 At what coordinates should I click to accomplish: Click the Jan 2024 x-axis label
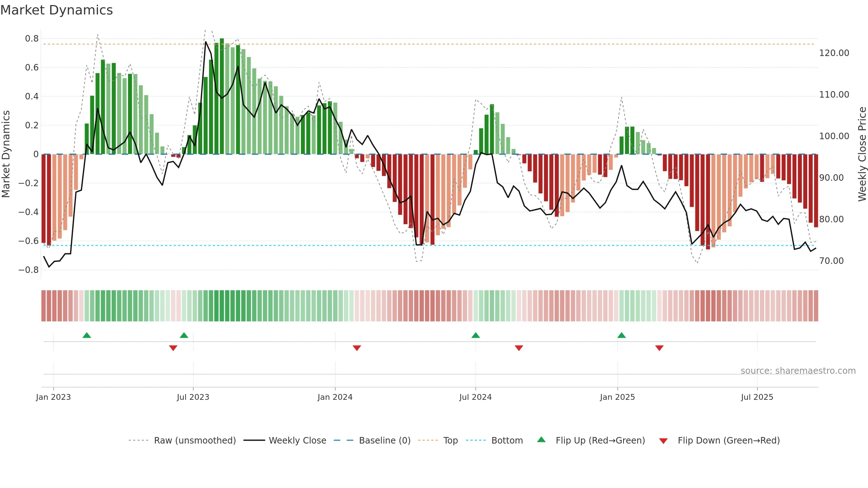335,397
